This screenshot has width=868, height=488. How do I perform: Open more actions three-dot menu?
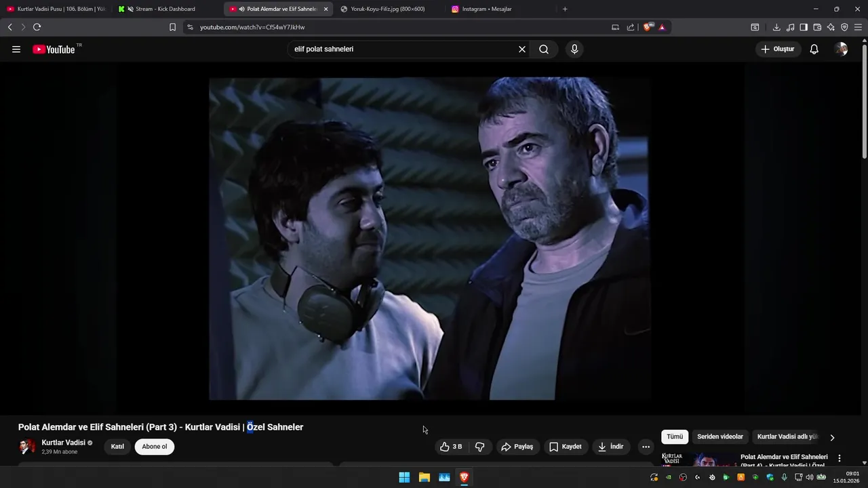coord(646,447)
